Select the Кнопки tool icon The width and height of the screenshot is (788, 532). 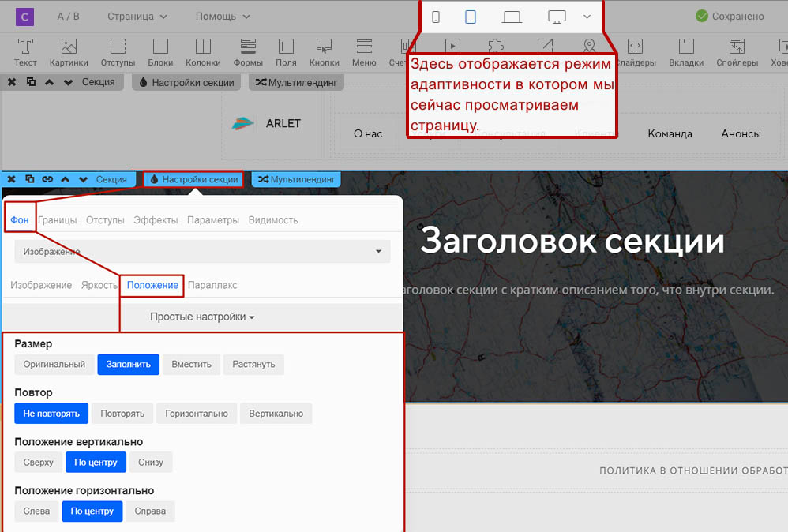[x=324, y=52]
